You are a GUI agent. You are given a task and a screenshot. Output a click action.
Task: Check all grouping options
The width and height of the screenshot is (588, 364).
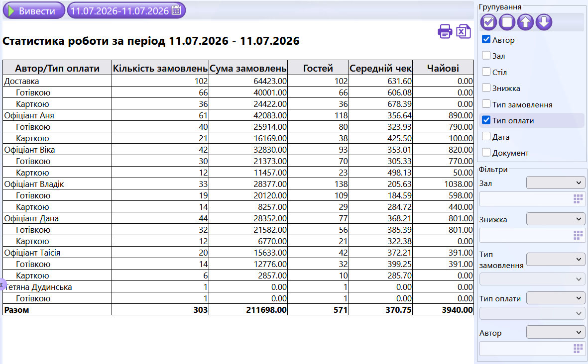[x=488, y=22]
